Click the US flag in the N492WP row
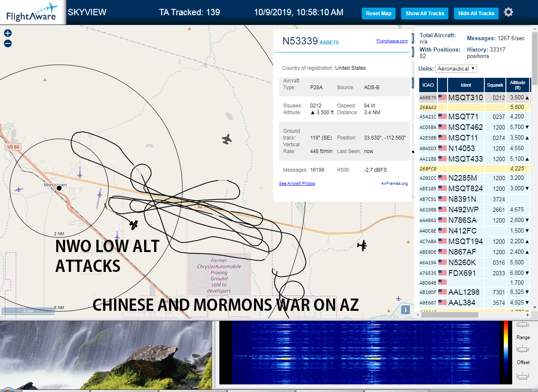This screenshot has width=538, height=392. point(442,209)
